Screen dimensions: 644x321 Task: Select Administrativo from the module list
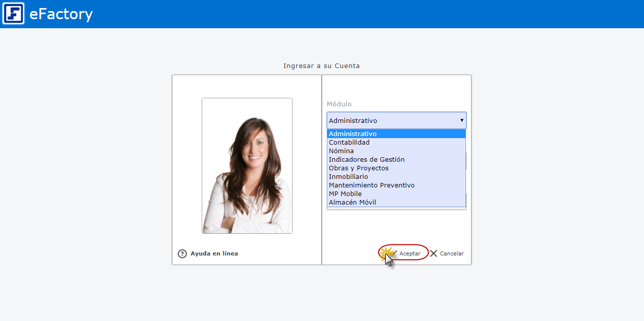tap(396, 134)
